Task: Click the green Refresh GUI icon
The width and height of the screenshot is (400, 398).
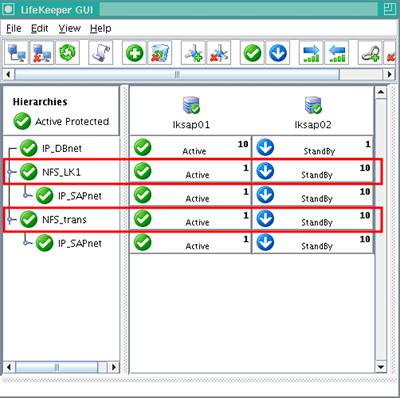Action: (x=67, y=53)
